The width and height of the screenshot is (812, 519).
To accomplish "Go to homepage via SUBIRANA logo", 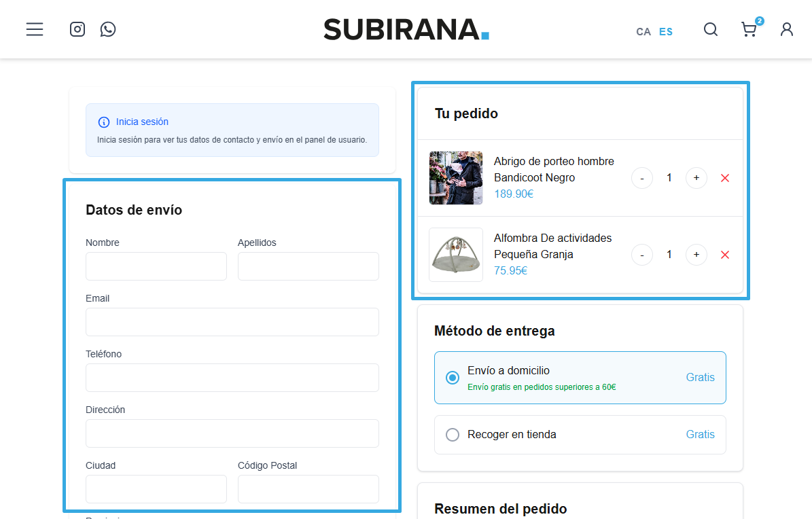I will (406, 29).
